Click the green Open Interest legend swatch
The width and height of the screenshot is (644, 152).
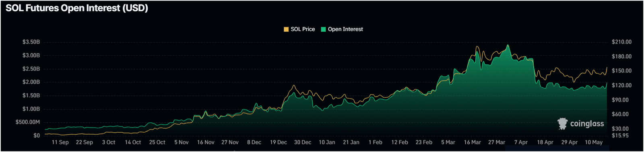[x=323, y=29]
